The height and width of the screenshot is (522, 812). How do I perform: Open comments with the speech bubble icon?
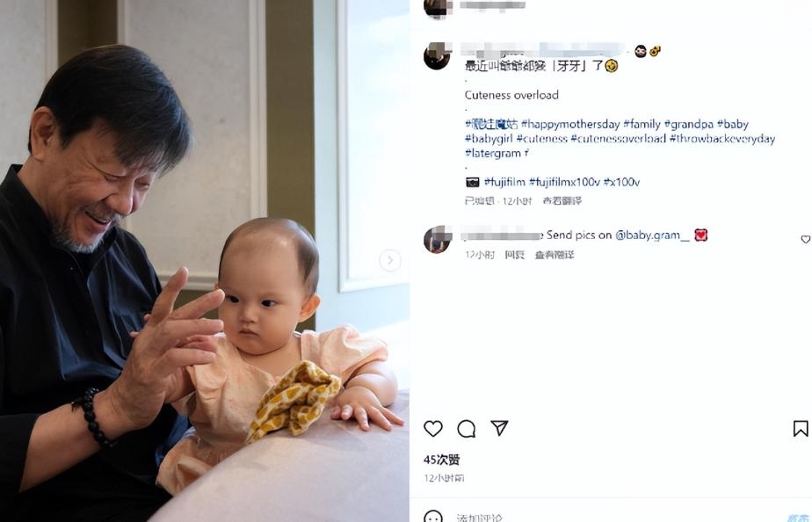(x=466, y=429)
